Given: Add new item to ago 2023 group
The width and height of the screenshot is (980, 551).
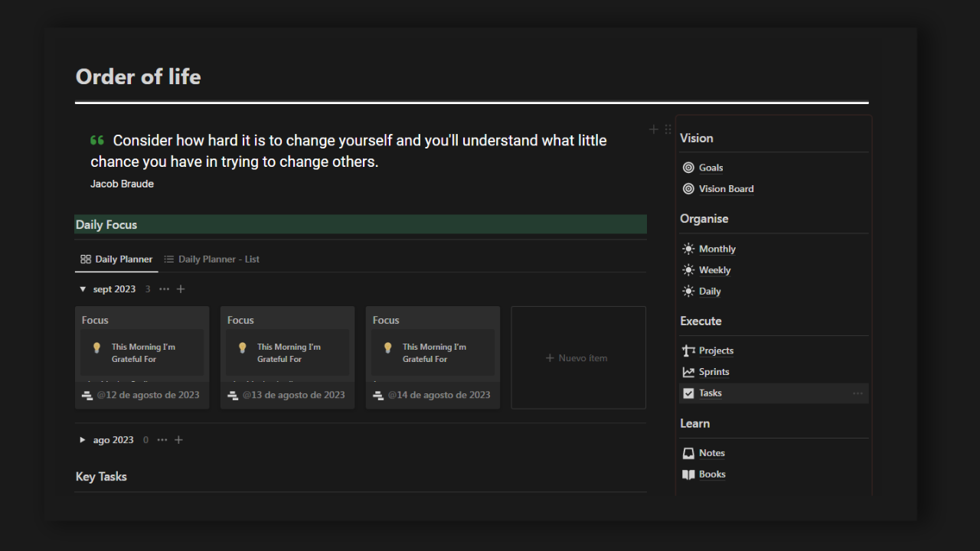Looking at the screenshot, I should [x=178, y=440].
